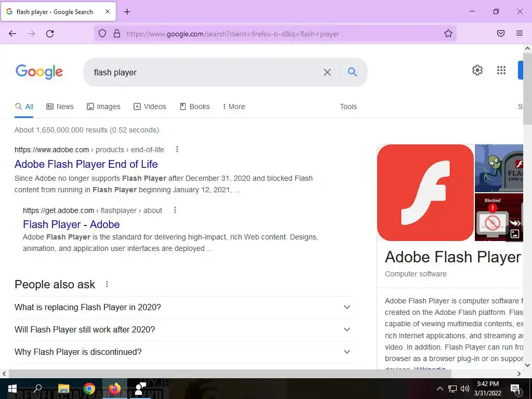Open the Firefox hamburger menu
The width and height of the screenshot is (532, 399).
[x=520, y=33]
